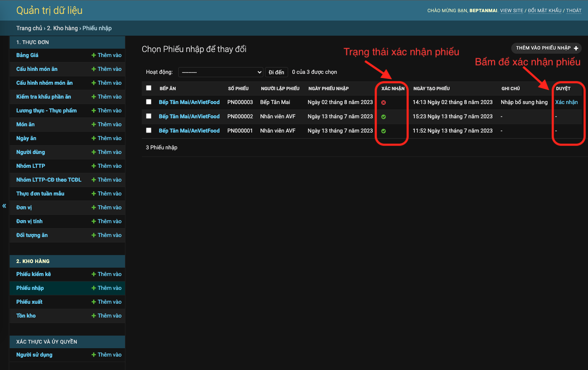Click the Đi đến button

pyautogui.click(x=276, y=72)
